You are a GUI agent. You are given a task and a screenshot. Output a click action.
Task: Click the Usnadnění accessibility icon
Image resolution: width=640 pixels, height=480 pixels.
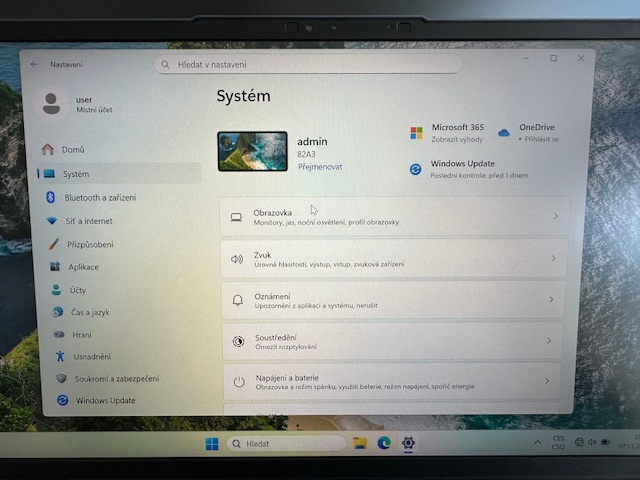pyautogui.click(x=60, y=356)
